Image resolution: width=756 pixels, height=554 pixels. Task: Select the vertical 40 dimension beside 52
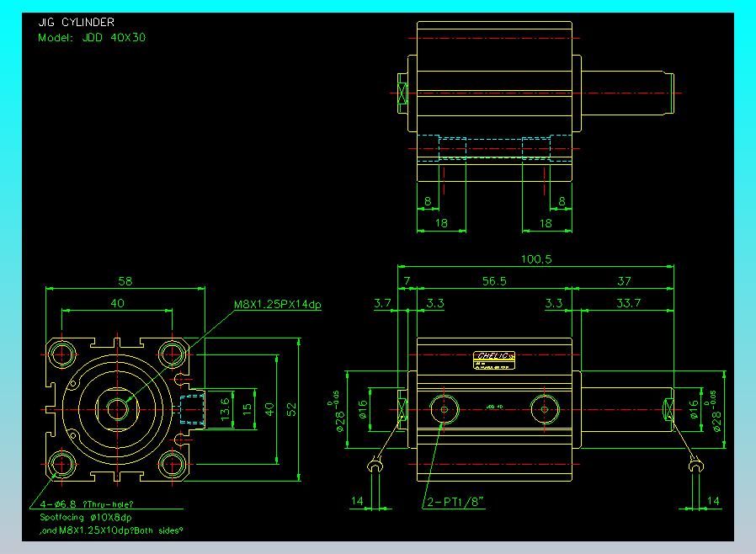pyautogui.click(x=269, y=410)
